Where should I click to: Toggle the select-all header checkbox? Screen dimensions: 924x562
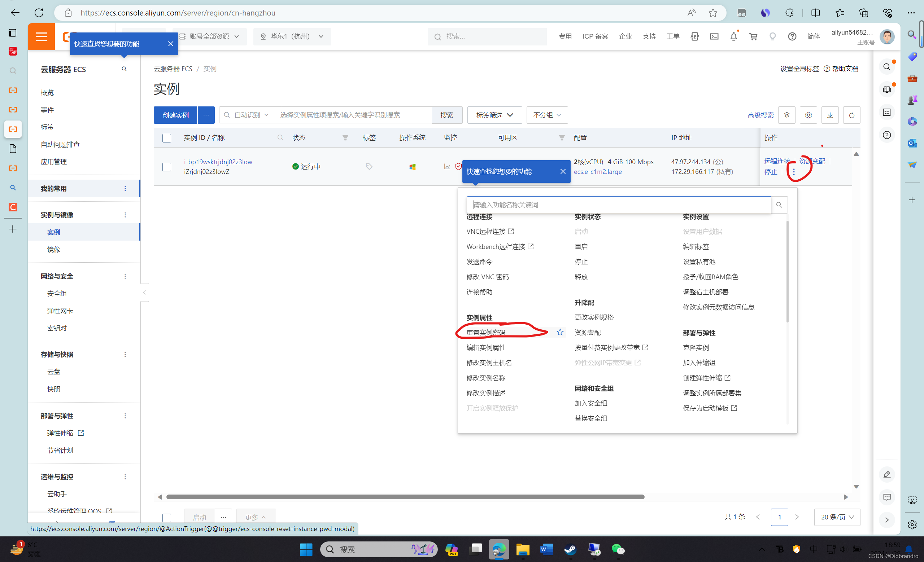167,138
